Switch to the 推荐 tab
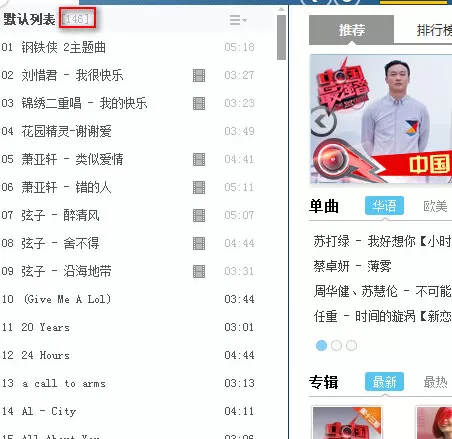 pos(352,30)
